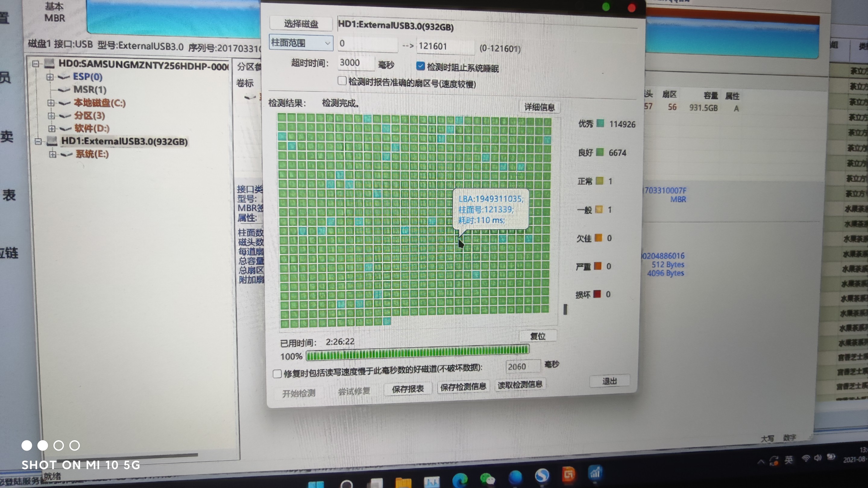This screenshot has height=488, width=868.
Task: Select ESP(0) partition in disk tree
Action: click(x=88, y=77)
